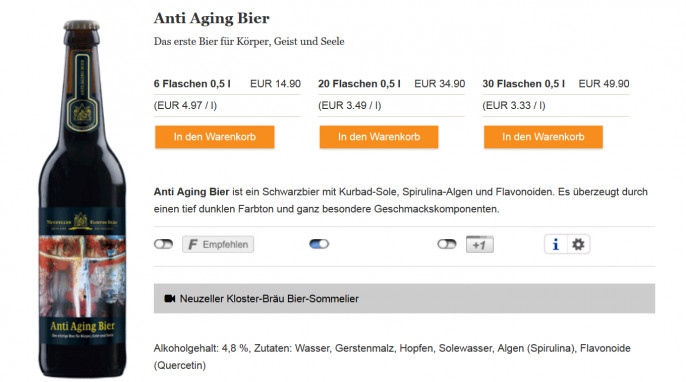Enable the toggle next to +1
Image resolution: width=686 pixels, height=382 pixels.
point(447,244)
